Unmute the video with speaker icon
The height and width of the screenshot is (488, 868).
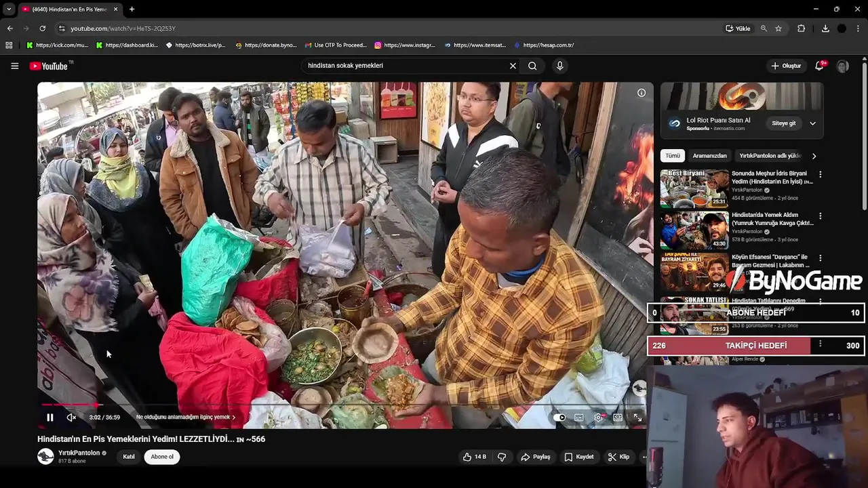pyautogui.click(x=71, y=418)
